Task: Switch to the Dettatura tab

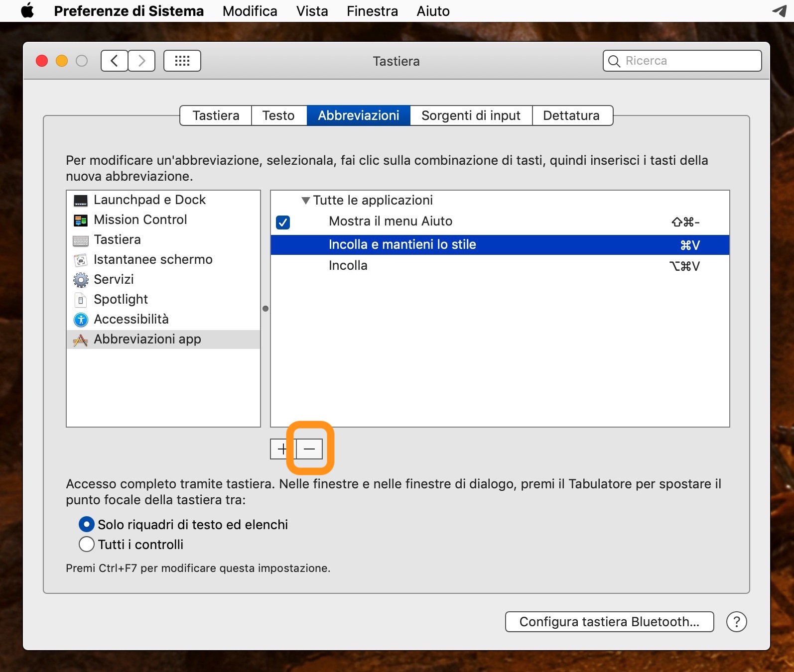Action: click(572, 115)
